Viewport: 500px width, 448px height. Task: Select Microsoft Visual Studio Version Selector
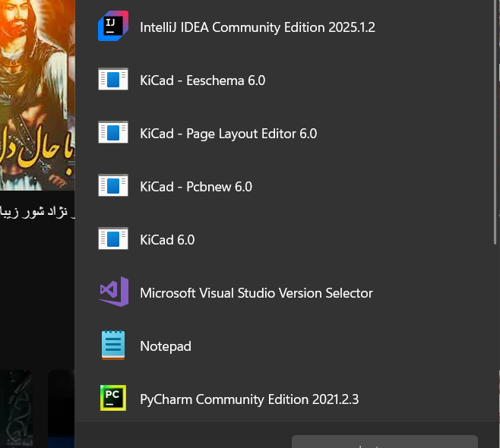256,293
